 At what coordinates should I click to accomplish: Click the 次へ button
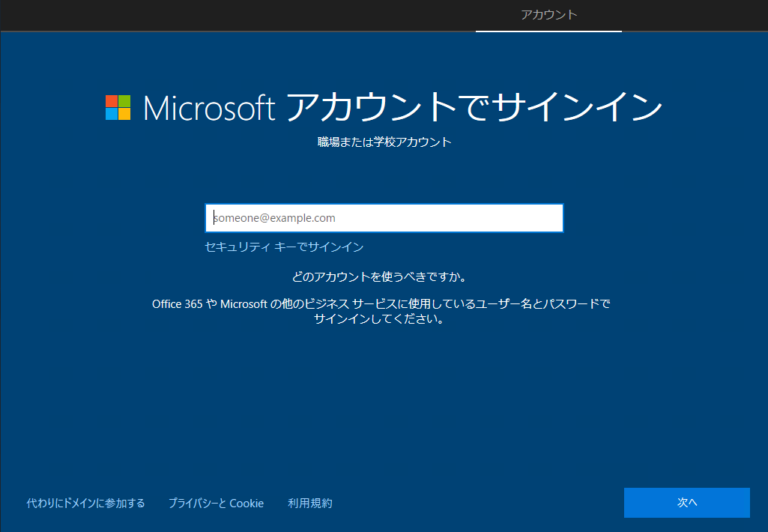point(686,503)
